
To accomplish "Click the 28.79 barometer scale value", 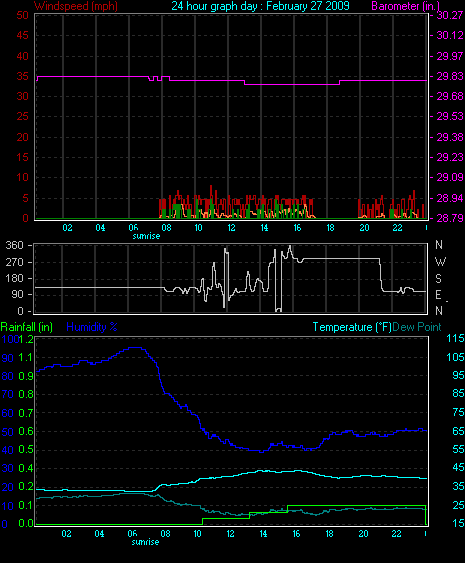I will coord(450,218).
